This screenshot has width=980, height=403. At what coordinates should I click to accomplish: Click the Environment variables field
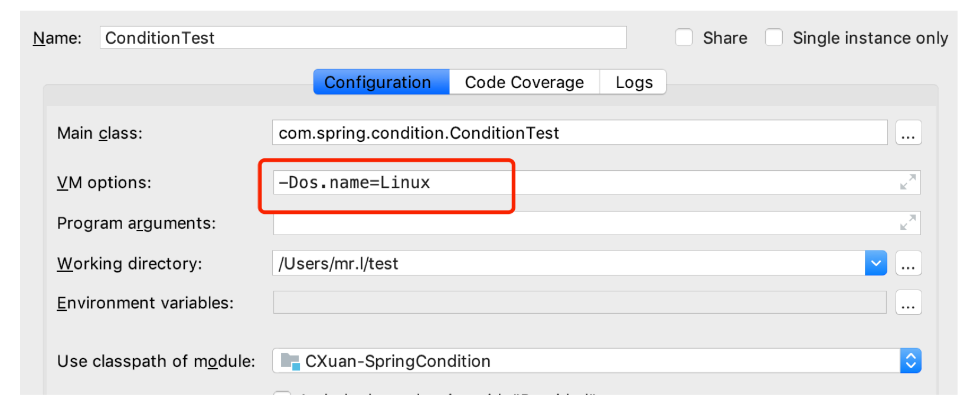579,303
